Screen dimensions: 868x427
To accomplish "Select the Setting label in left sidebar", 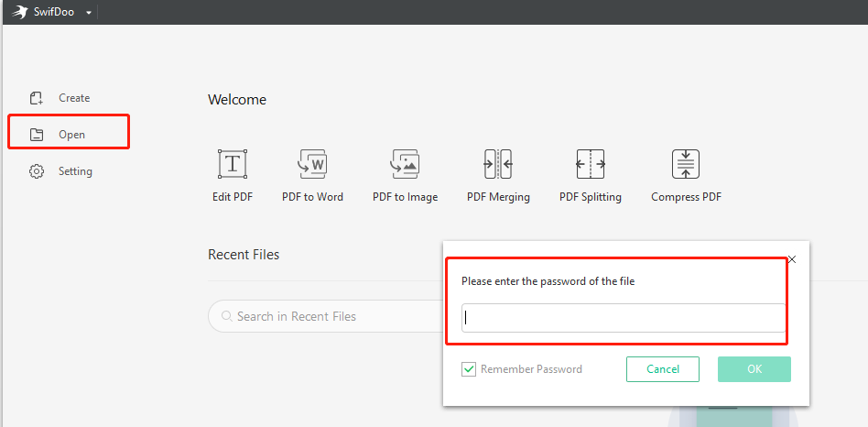I will coord(75,171).
